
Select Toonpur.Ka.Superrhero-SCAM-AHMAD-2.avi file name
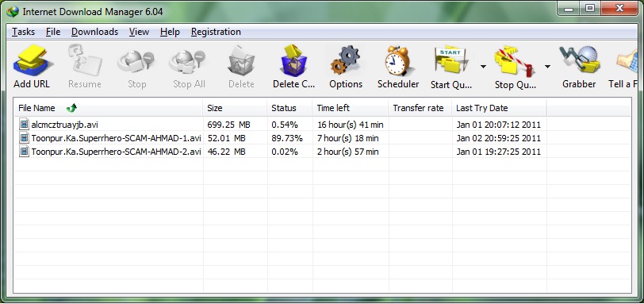pyautogui.click(x=117, y=152)
